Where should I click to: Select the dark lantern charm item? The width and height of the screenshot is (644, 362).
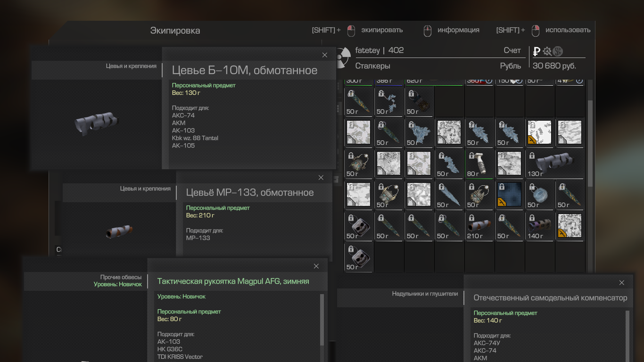(x=420, y=102)
